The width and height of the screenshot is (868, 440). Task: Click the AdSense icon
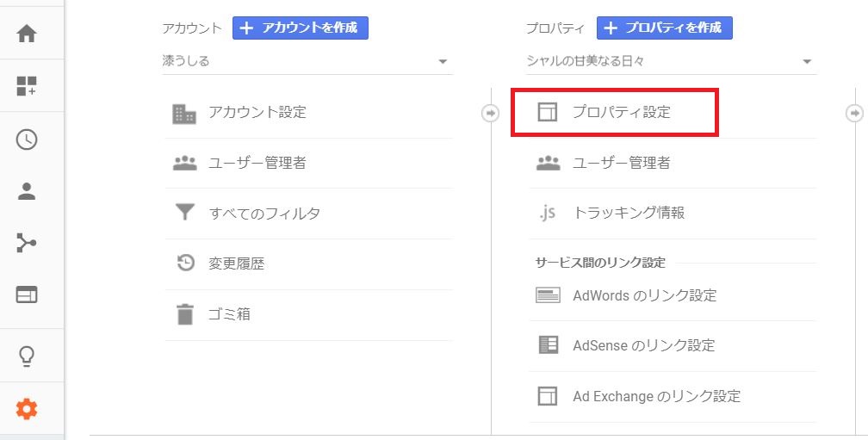[x=548, y=344]
